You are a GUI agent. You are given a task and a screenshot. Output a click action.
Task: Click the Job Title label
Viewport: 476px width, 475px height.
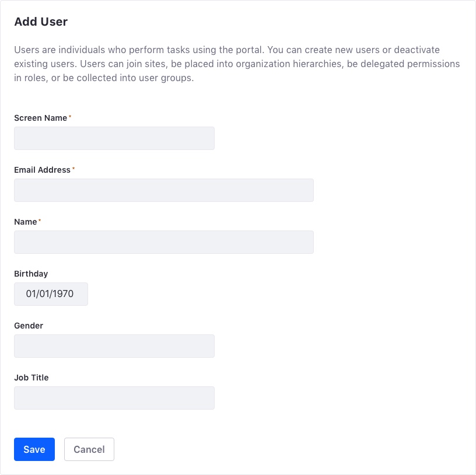click(32, 378)
